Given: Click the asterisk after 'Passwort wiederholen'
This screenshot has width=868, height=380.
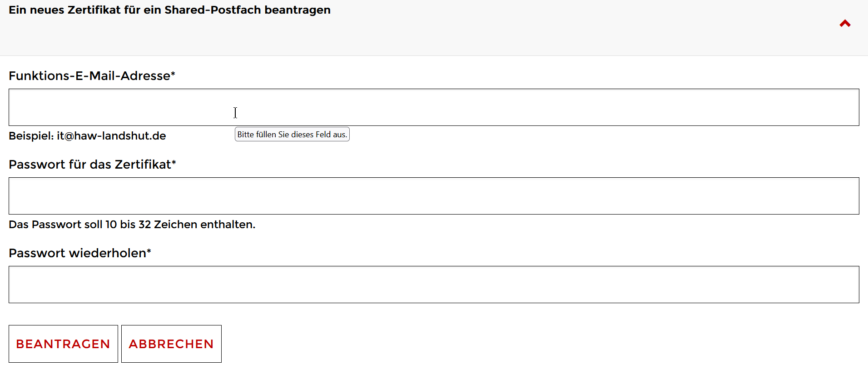Looking at the screenshot, I should (149, 251).
